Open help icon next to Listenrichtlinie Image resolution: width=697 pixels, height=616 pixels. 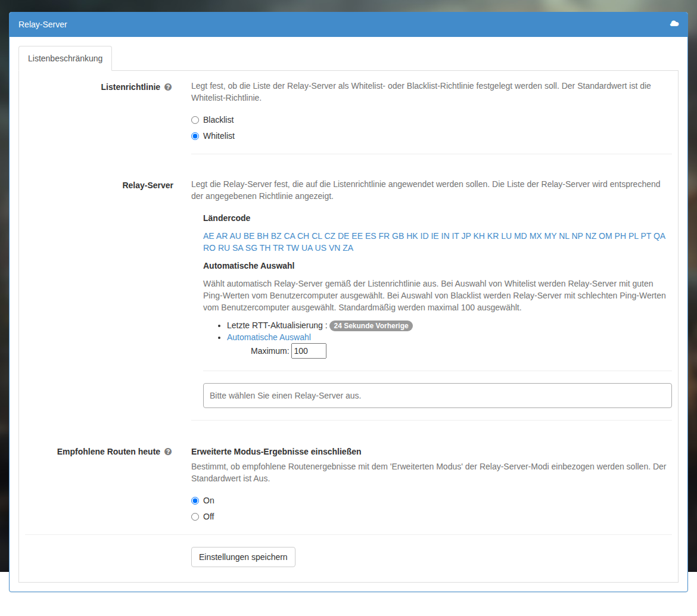click(x=168, y=87)
